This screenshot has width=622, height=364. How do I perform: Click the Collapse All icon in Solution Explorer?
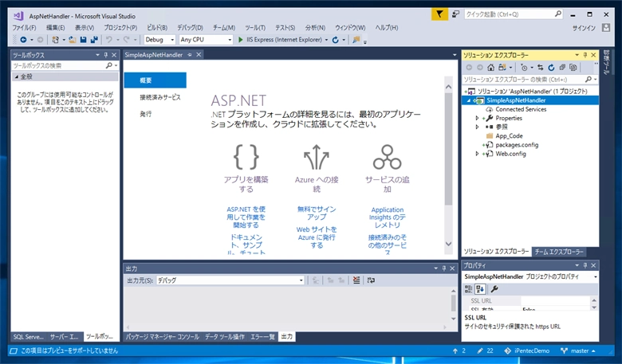pyautogui.click(x=562, y=68)
